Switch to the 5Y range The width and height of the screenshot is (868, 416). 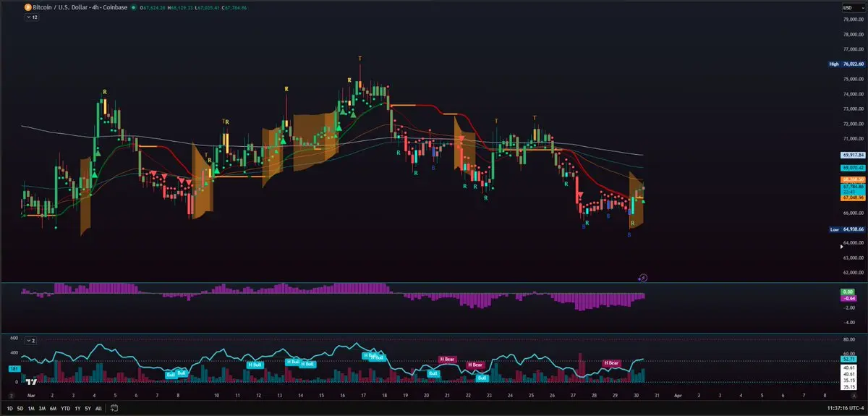point(88,409)
